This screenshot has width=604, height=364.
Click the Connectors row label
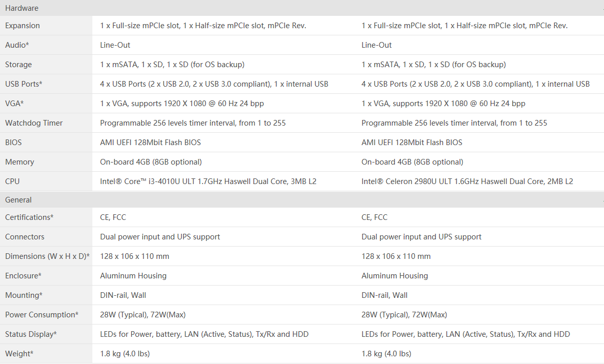pyautogui.click(x=25, y=237)
